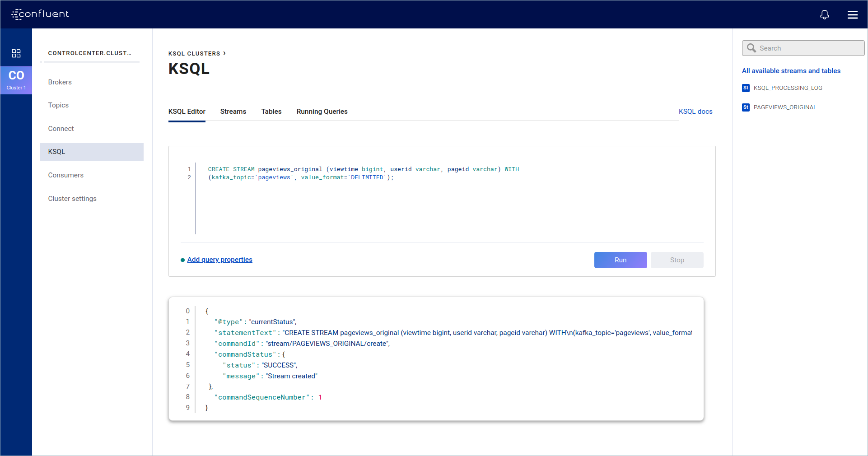The height and width of the screenshot is (456, 868).
Task: Open the KSQL docs link
Action: pyautogui.click(x=695, y=112)
